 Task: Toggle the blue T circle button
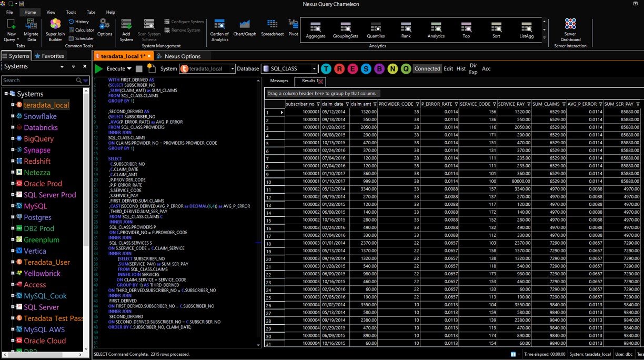coord(326,69)
